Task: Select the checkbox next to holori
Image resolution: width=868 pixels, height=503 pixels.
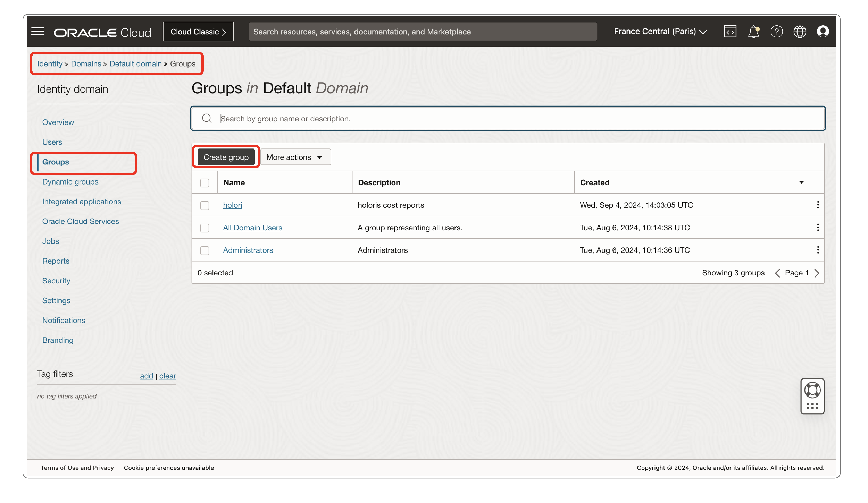Action: coord(204,205)
